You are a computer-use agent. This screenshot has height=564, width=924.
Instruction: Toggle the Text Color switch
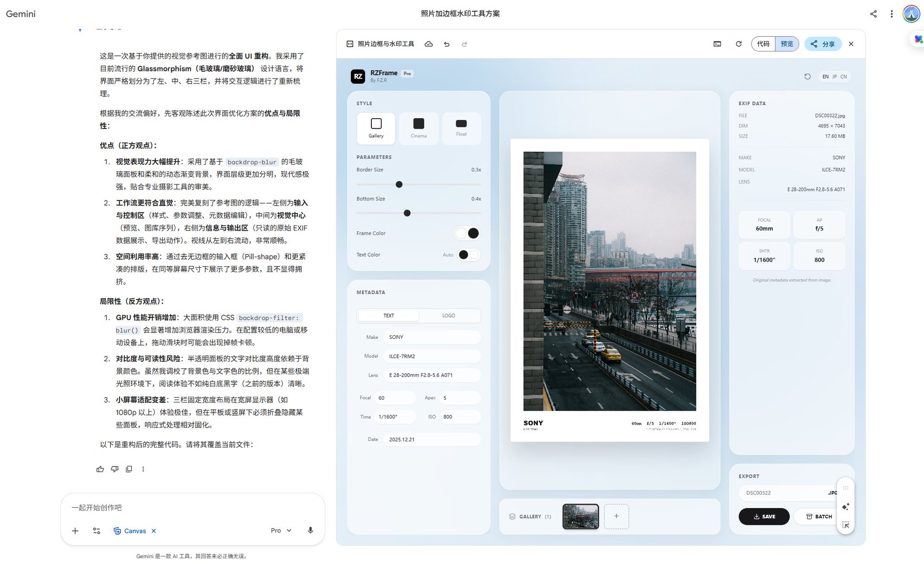469,255
